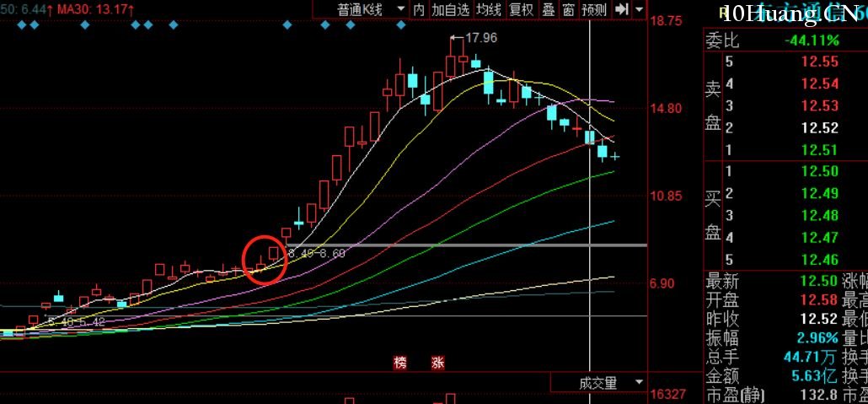Image resolution: width=868 pixels, height=404 pixels.
Task: Click the 委比 -44.11% value
Action: coord(812,40)
